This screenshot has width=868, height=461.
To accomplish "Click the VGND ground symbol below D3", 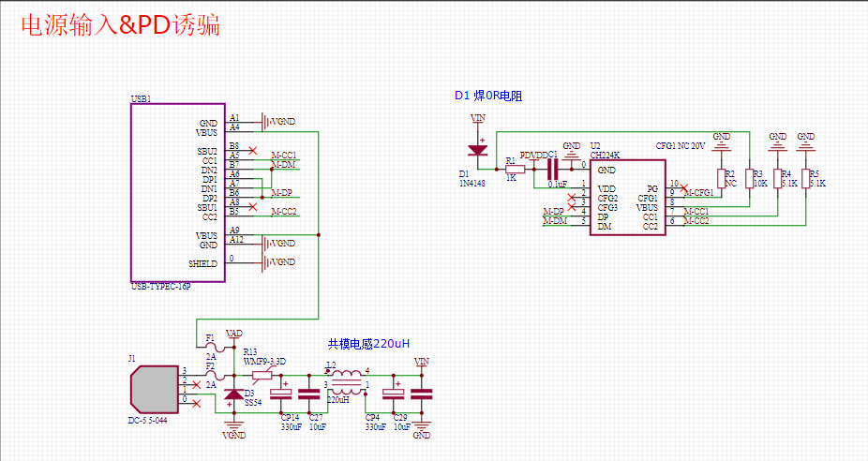I will [x=233, y=429].
